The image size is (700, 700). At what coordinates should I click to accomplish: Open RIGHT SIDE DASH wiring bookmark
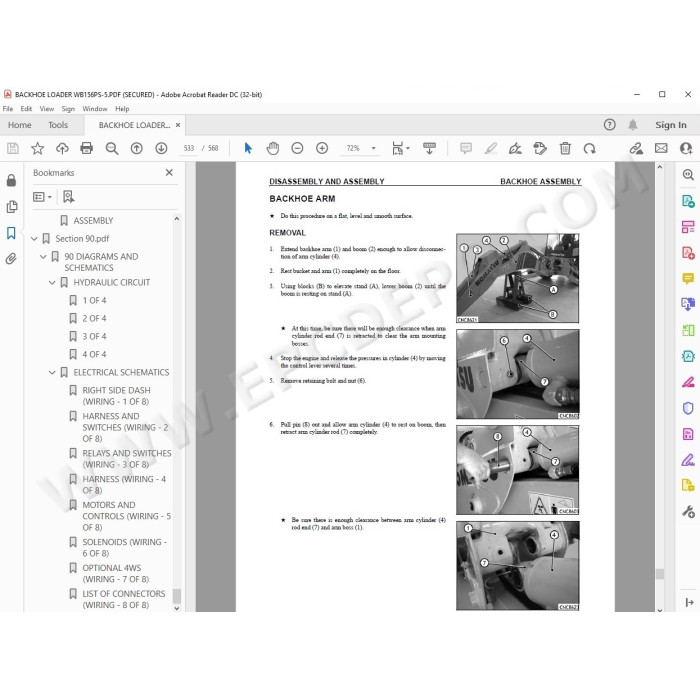tap(117, 396)
